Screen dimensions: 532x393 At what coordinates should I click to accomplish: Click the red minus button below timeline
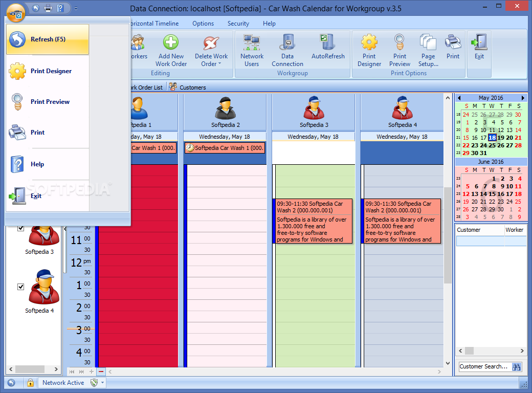[x=101, y=372]
